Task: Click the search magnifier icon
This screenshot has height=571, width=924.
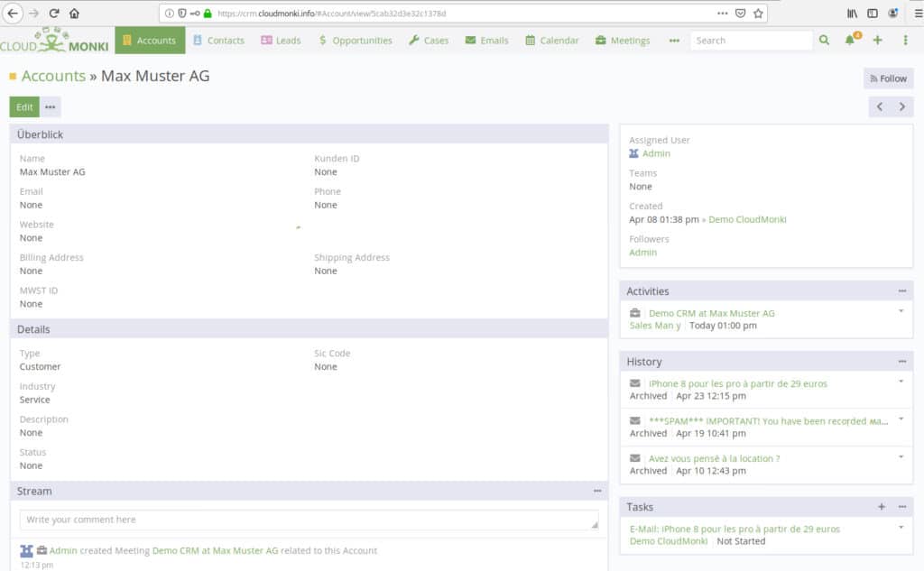Action: [824, 41]
